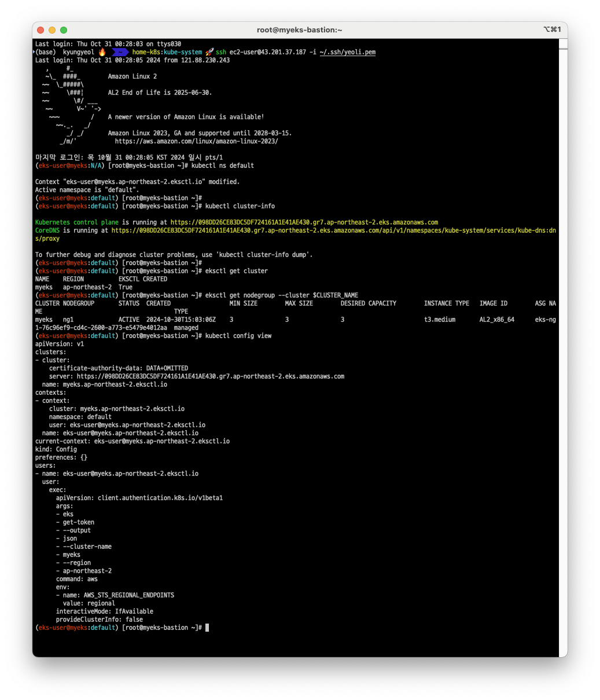Click the 'True' value under EKSCTL CREATED

[x=126, y=287]
